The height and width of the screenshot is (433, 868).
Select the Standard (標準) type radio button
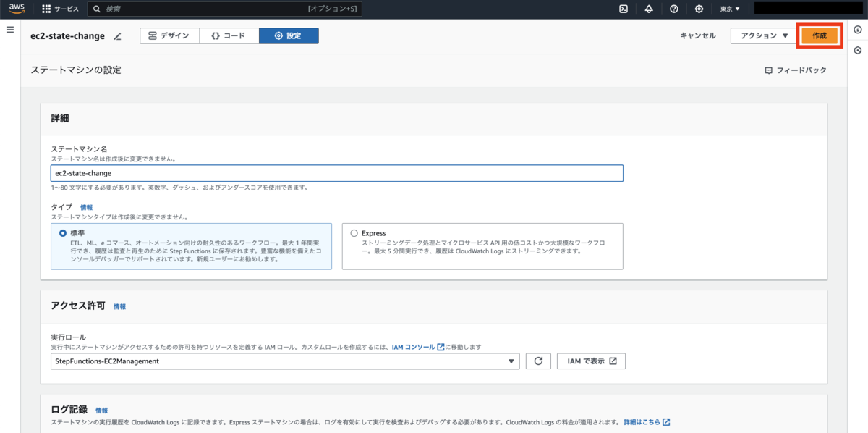[x=62, y=233]
